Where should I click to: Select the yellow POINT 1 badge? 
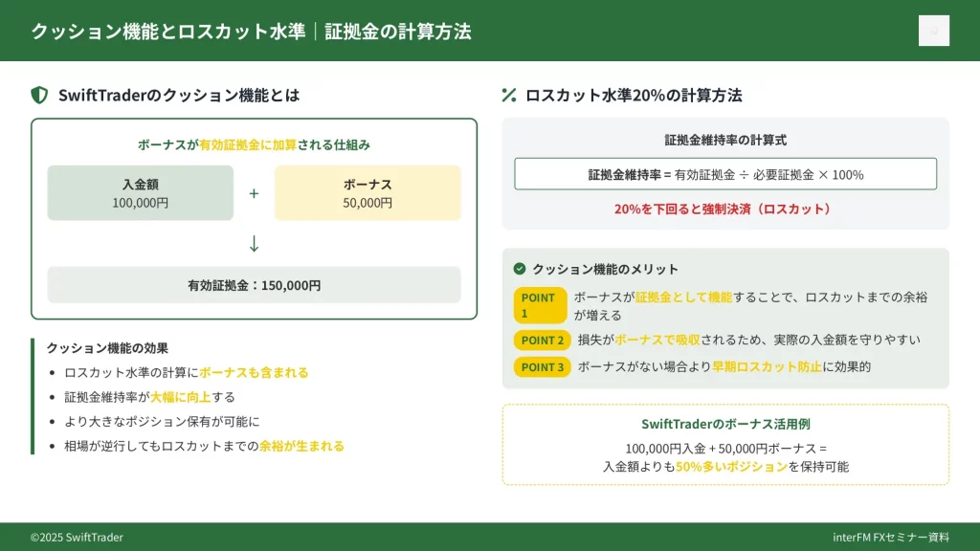click(540, 305)
